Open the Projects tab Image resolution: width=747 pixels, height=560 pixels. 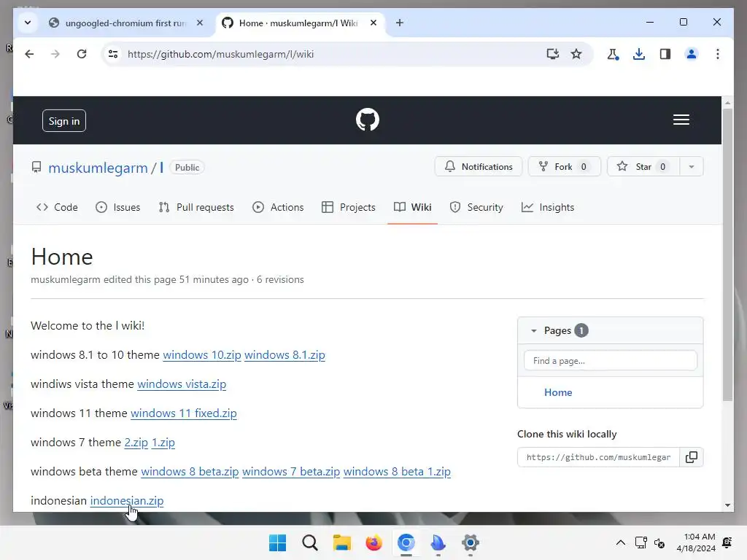[x=349, y=208]
